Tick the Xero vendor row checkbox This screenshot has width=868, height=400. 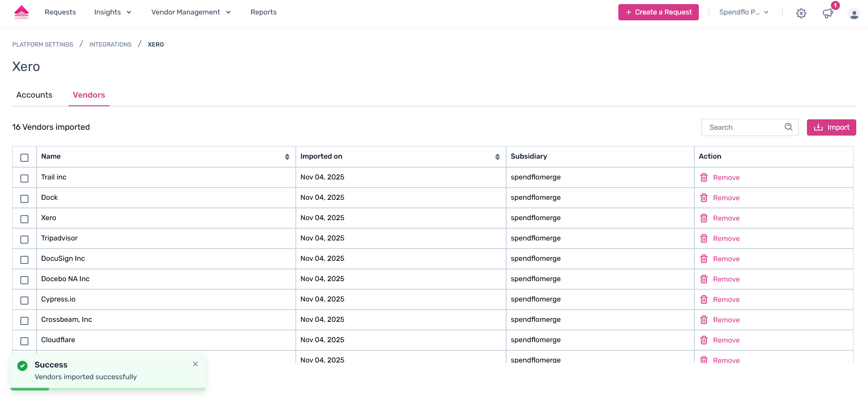click(24, 219)
